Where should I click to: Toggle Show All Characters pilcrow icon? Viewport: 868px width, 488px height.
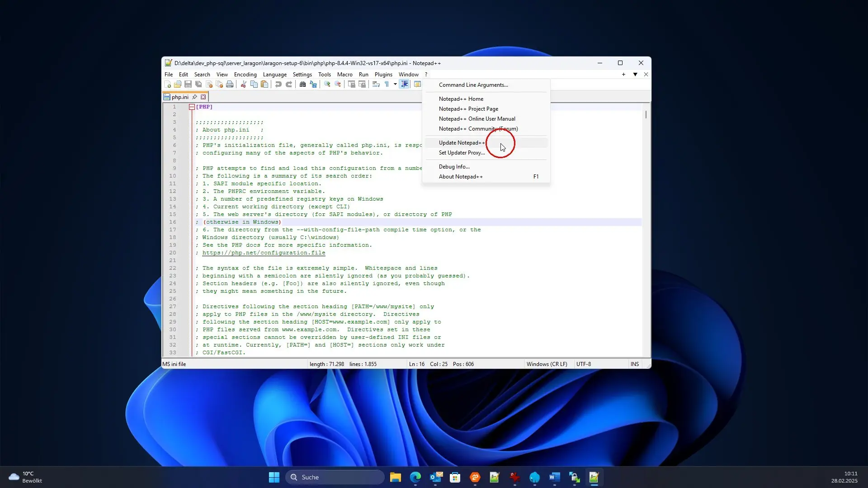(x=387, y=84)
